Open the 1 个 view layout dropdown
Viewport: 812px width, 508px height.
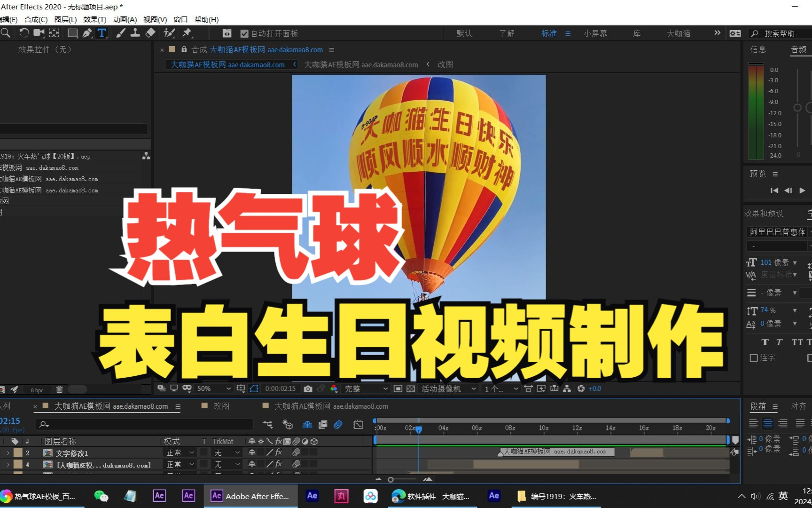[x=501, y=389]
